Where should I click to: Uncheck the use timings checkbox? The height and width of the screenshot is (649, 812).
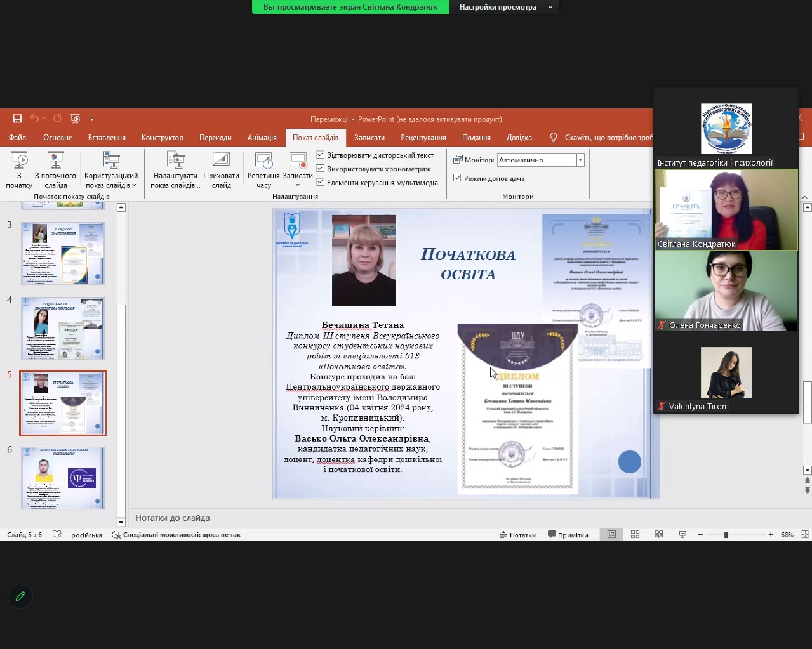tap(321, 169)
